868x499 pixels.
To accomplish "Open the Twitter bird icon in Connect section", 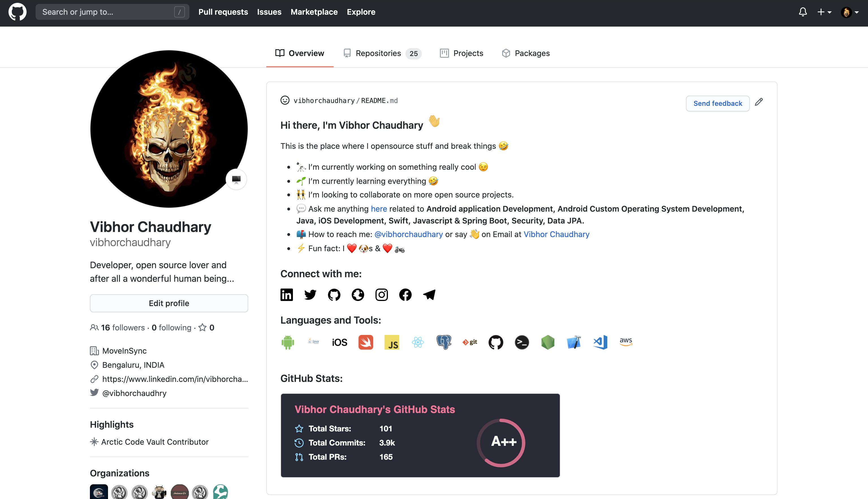I will (x=310, y=295).
